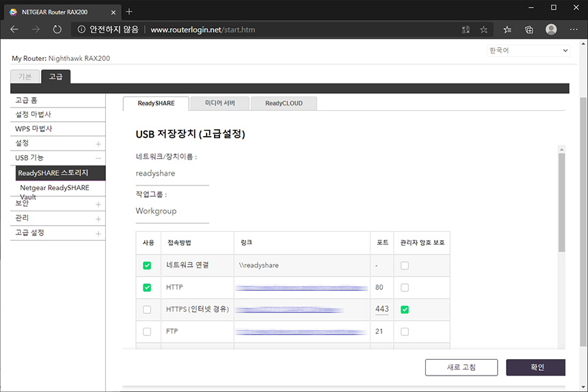588x392 pixels.
Task: Expand the 관리 menu section
Action: (x=98, y=219)
